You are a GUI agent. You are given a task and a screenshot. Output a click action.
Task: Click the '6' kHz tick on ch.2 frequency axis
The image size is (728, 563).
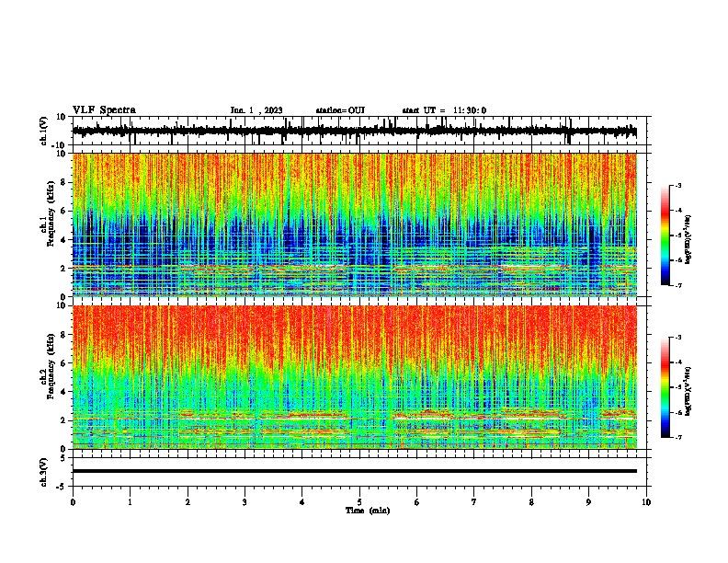64,363
